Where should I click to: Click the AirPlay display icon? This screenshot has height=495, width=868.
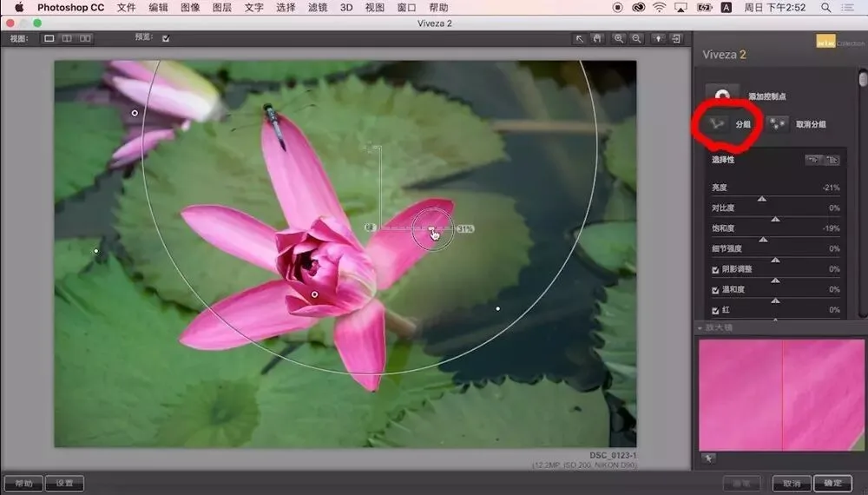[x=681, y=7]
